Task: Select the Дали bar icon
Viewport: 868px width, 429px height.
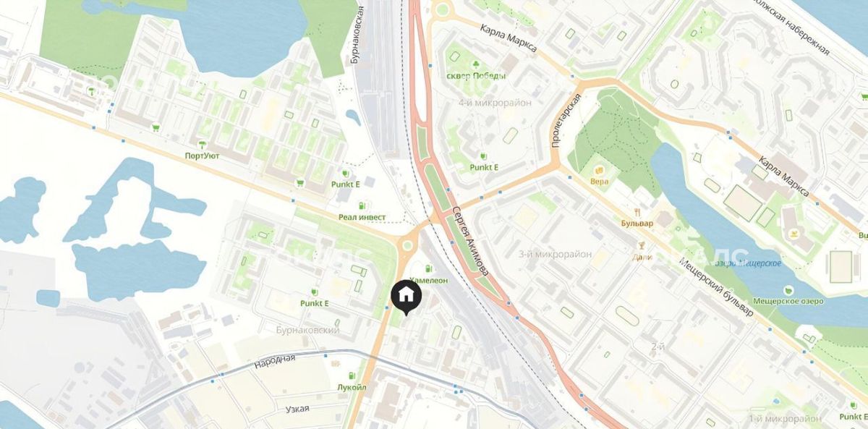Action: [x=637, y=245]
